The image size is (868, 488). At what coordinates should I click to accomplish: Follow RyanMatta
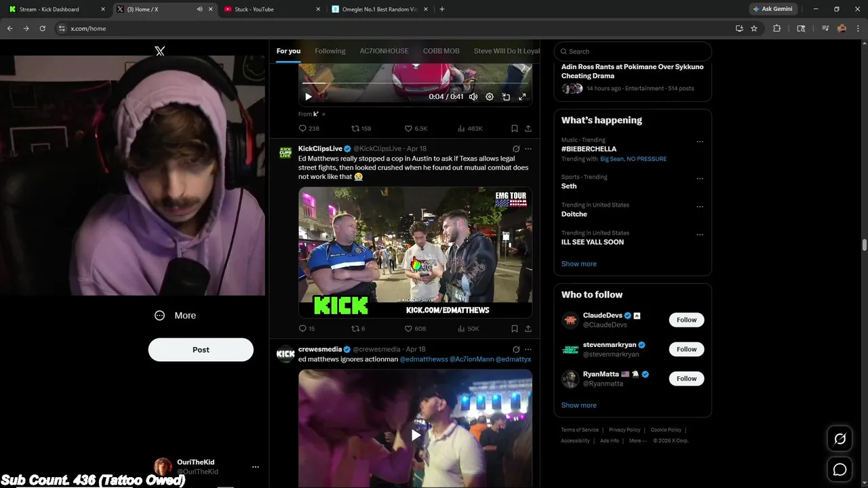686,378
